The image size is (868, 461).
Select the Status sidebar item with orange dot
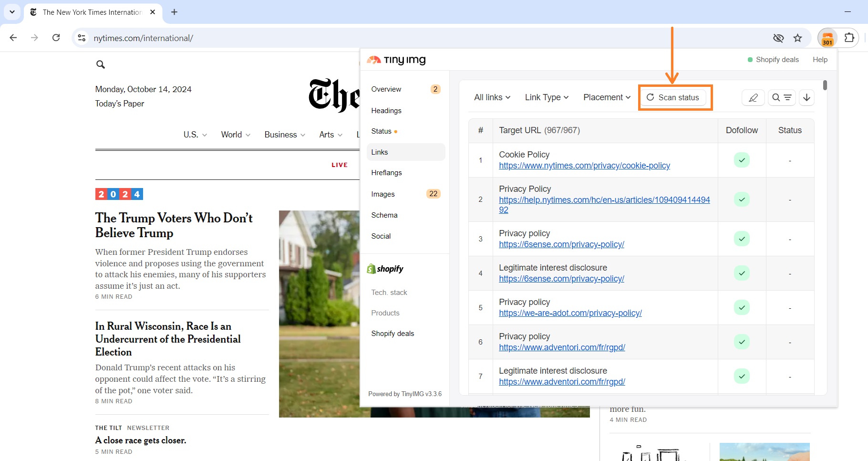(382, 131)
